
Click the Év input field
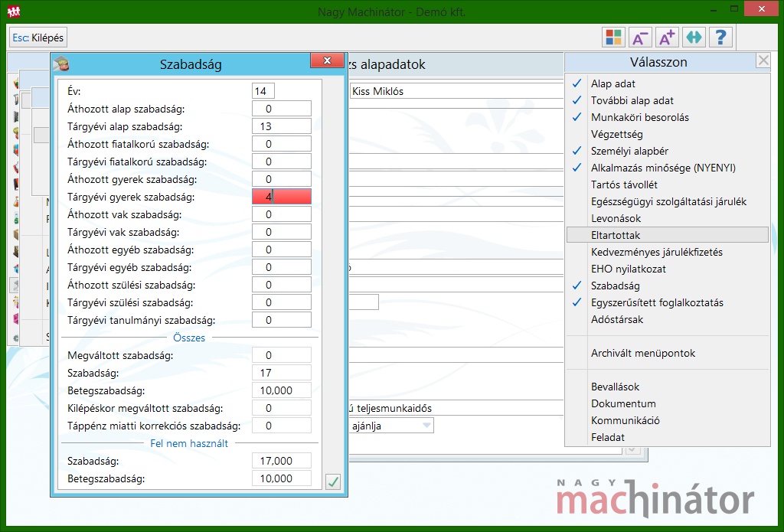263,91
